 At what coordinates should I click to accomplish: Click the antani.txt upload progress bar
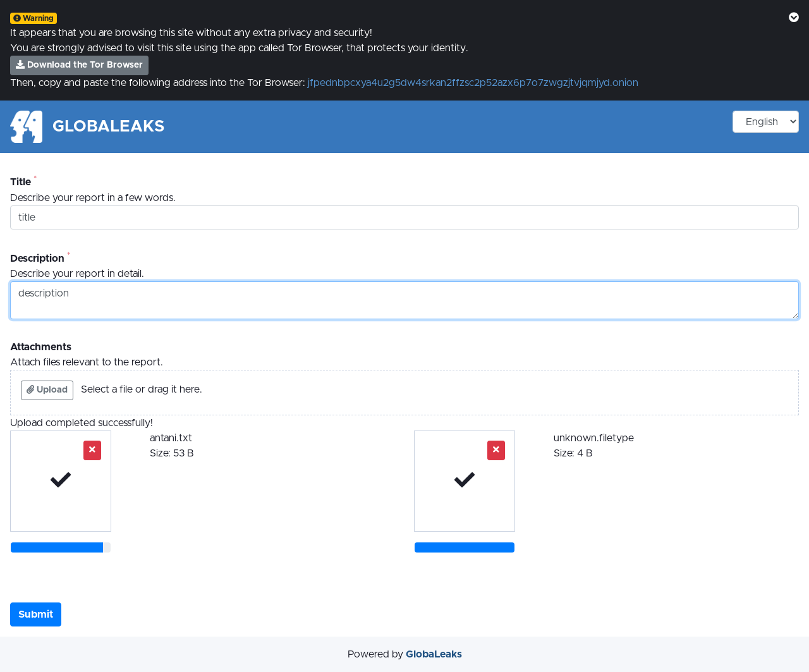click(x=61, y=547)
